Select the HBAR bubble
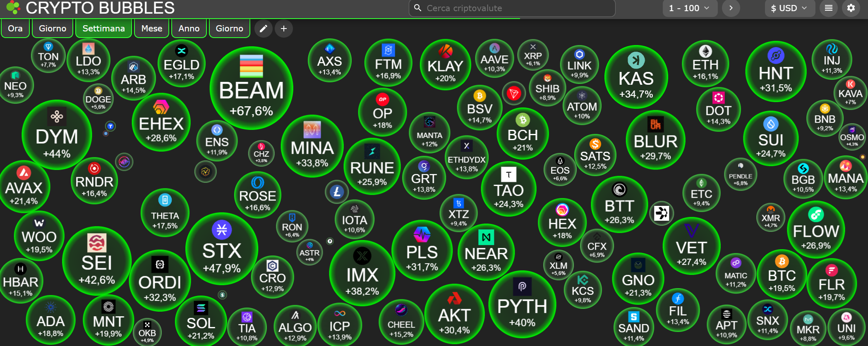868x346 pixels. coord(20,281)
